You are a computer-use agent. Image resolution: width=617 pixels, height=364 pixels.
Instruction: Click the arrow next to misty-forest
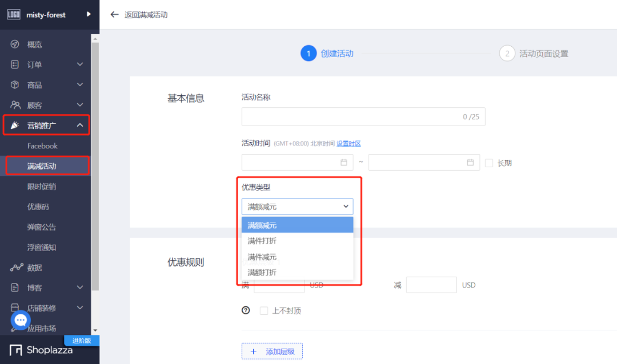(x=89, y=14)
